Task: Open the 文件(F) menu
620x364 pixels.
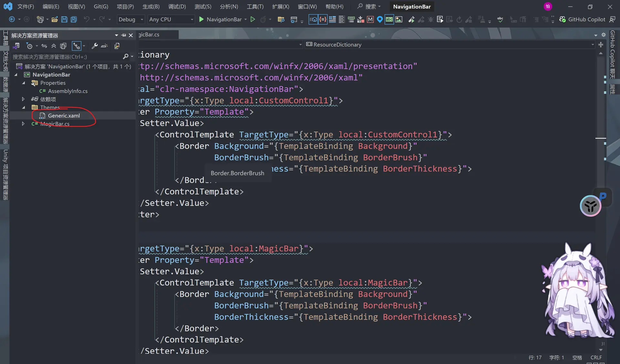Action: pyautogui.click(x=26, y=6)
